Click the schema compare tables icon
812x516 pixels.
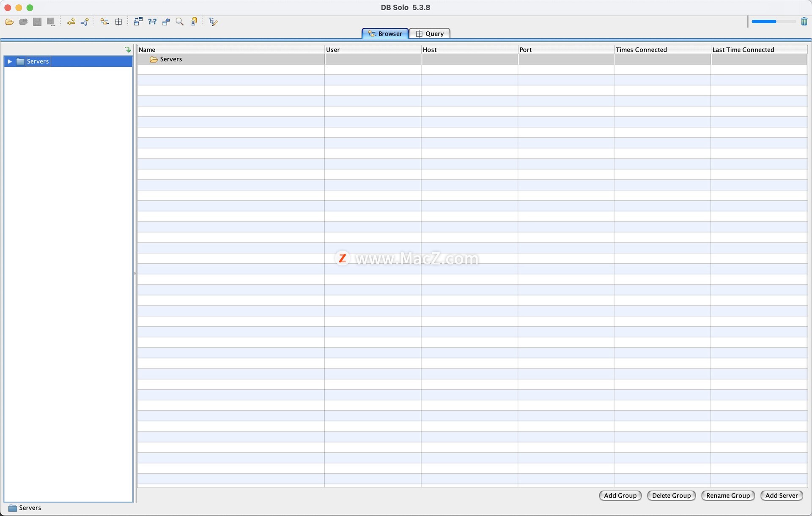click(x=138, y=22)
